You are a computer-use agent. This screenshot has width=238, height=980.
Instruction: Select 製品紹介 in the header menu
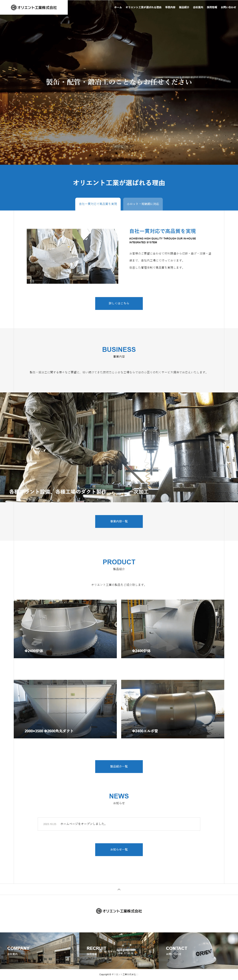point(184,7)
